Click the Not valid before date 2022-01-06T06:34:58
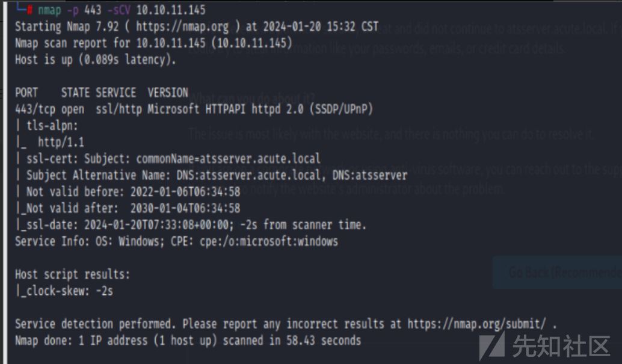Screen dimensions: 622x364 coord(185,192)
